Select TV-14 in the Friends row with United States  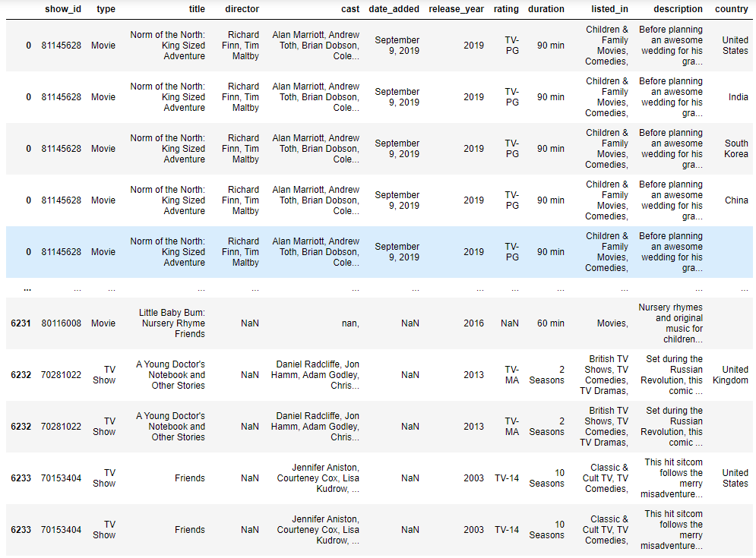[x=507, y=478]
